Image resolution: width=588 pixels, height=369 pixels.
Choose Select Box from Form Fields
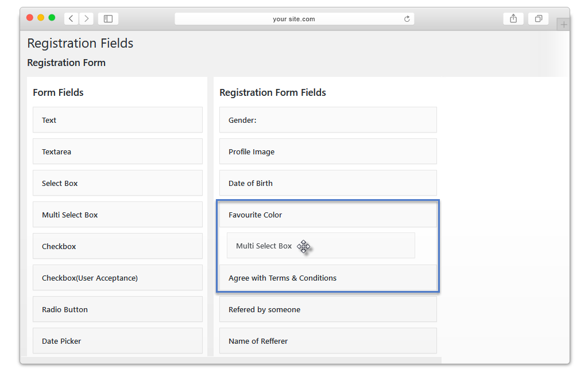(x=118, y=183)
